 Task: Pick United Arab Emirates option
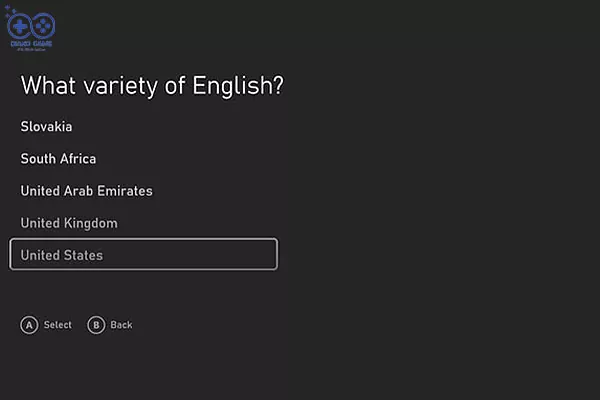click(86, 191)
